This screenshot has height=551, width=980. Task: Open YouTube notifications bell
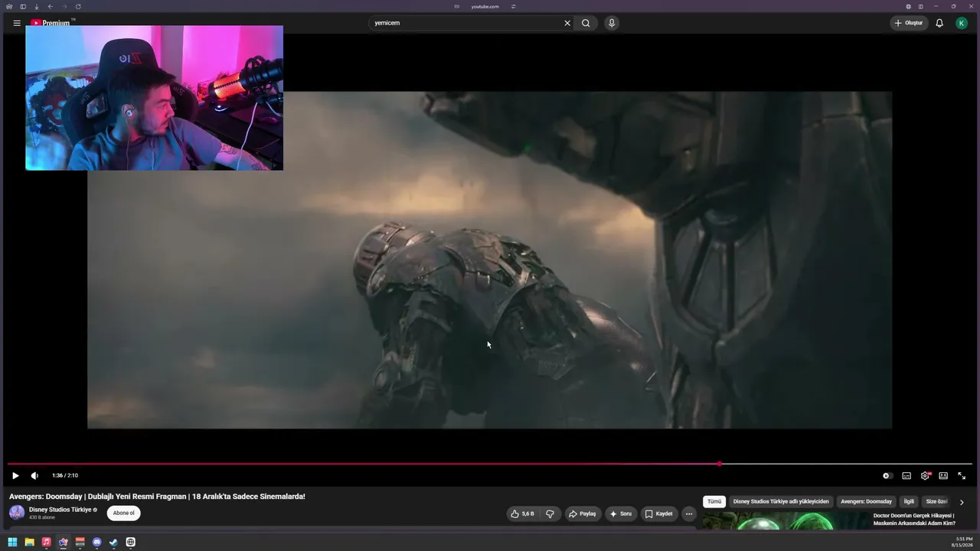(x=939, y=23)
